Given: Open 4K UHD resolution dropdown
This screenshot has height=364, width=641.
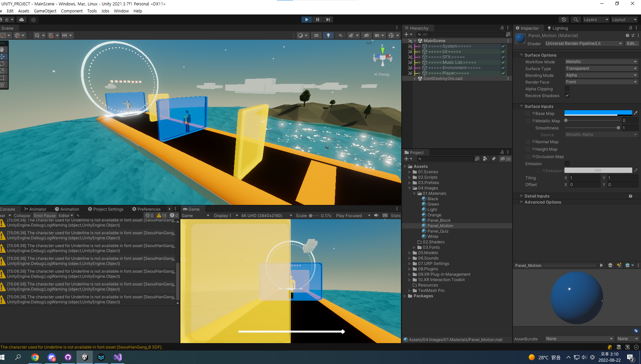Looking at the screenshot, I should 266,215.
